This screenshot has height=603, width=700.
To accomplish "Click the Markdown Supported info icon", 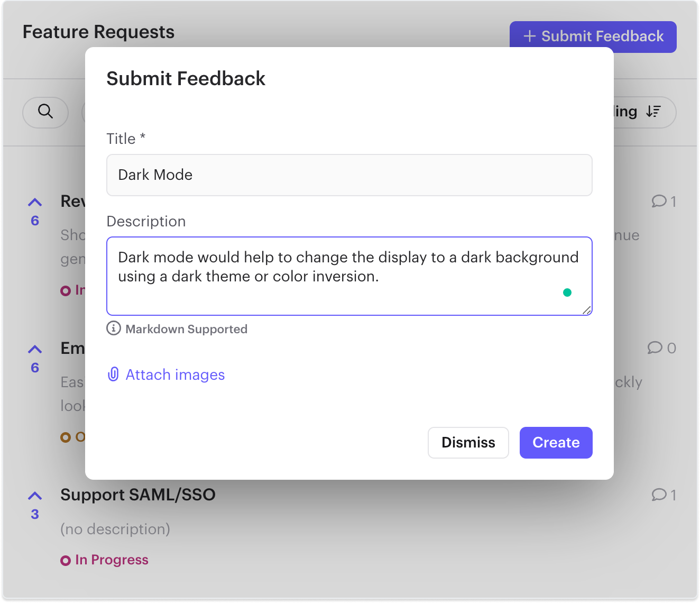I will pyautogui.click(x=114, y=328).
